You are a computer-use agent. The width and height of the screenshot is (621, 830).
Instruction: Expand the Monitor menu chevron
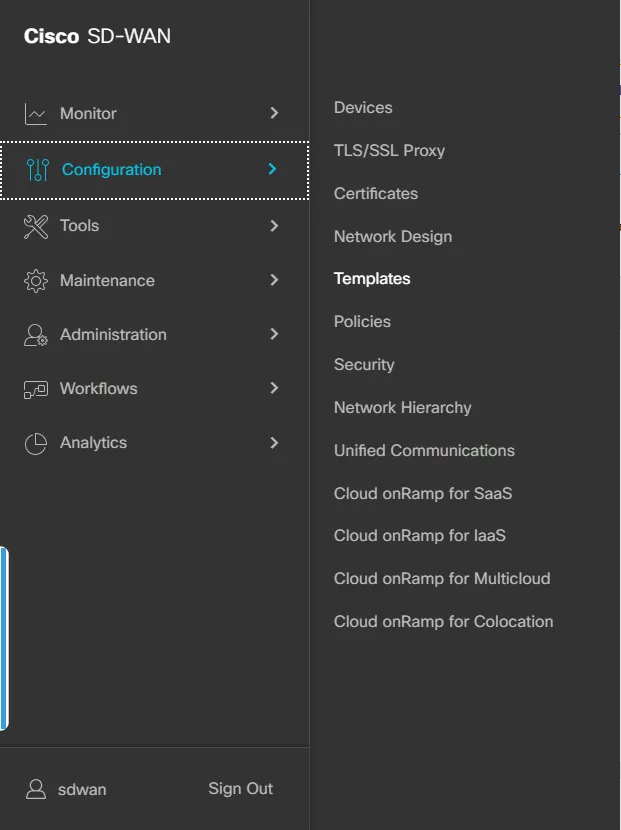273,113
